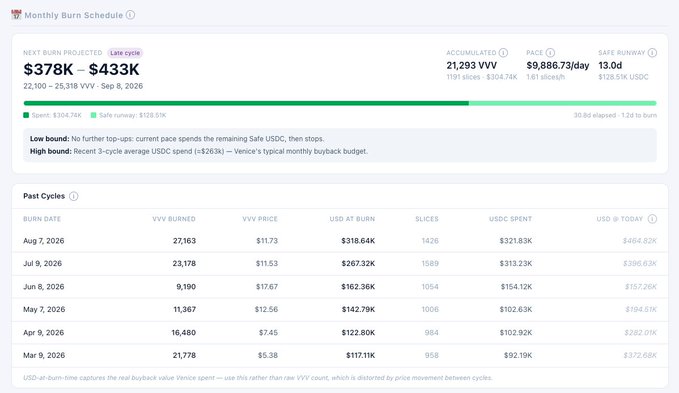Click the 22,100 – 25,318 VVV range text
Image resolution: width=679 pixels, height=393 pixels.
coord(59,86)
